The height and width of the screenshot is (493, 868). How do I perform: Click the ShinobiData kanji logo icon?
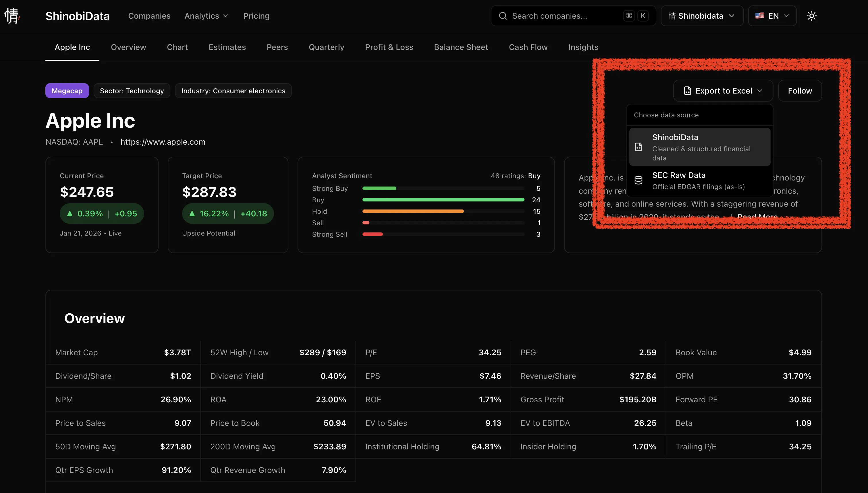coord(12,16)
